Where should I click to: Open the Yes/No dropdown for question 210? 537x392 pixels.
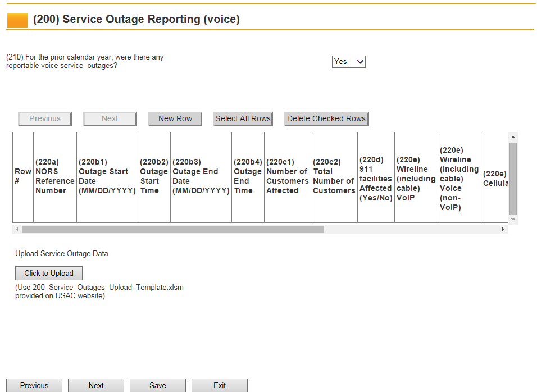349,62
